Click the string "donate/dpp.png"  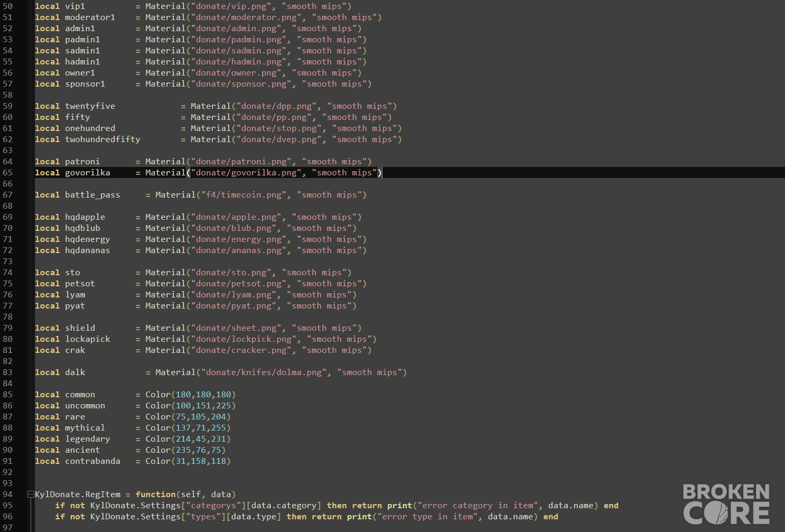[276, 106]
